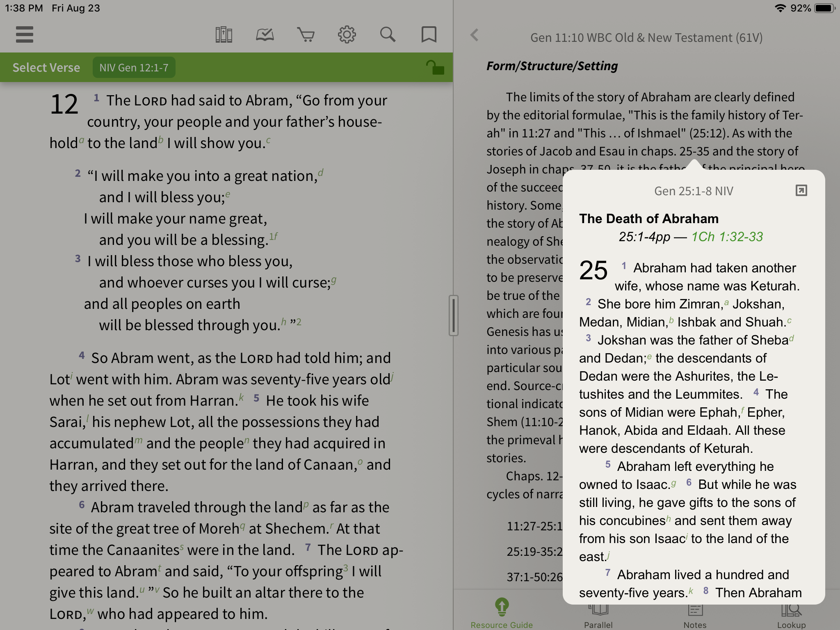840x630 pixels.
Task: Tap the search magnifier icon
Action: pos(388,35)
